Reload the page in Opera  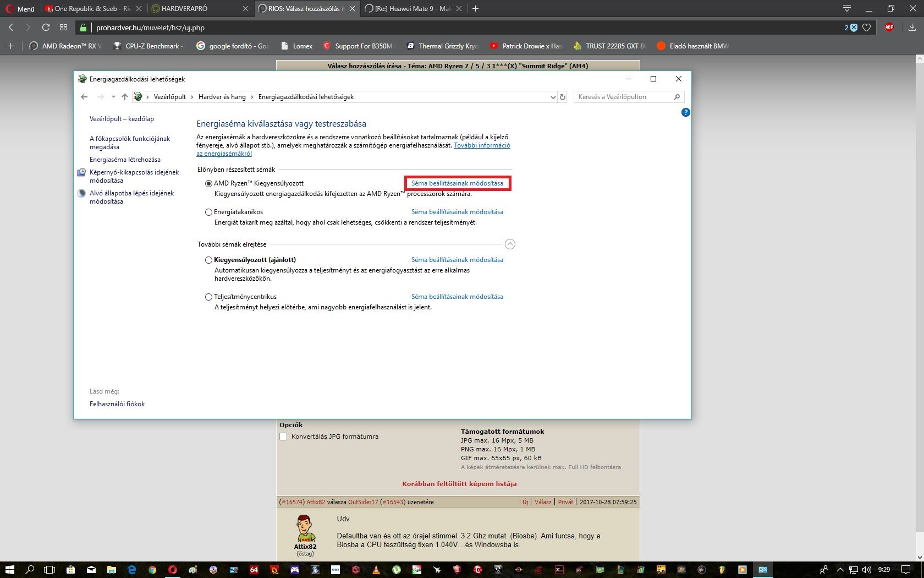click(46, 28)
